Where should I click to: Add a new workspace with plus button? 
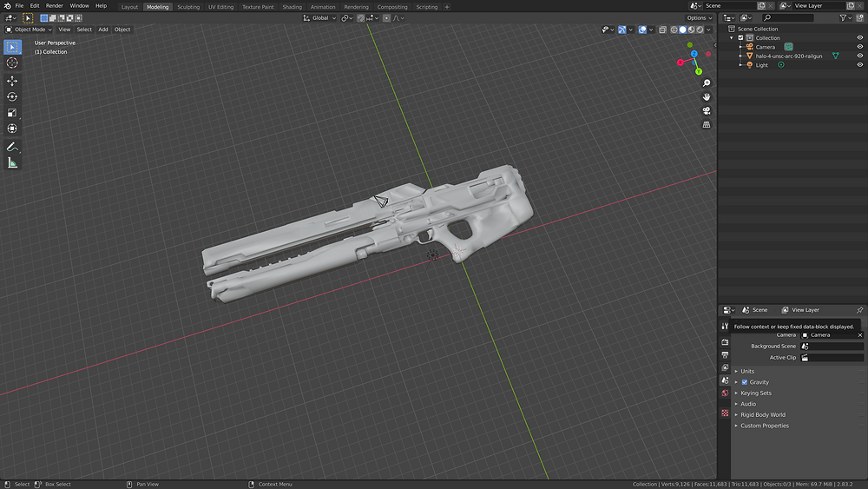click(447, 7)
